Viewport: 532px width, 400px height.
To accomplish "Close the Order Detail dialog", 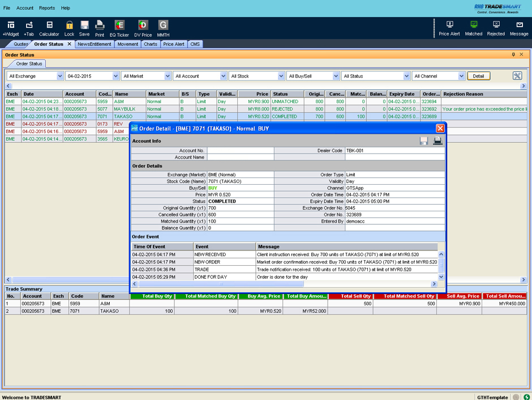I will pos(440,128).
